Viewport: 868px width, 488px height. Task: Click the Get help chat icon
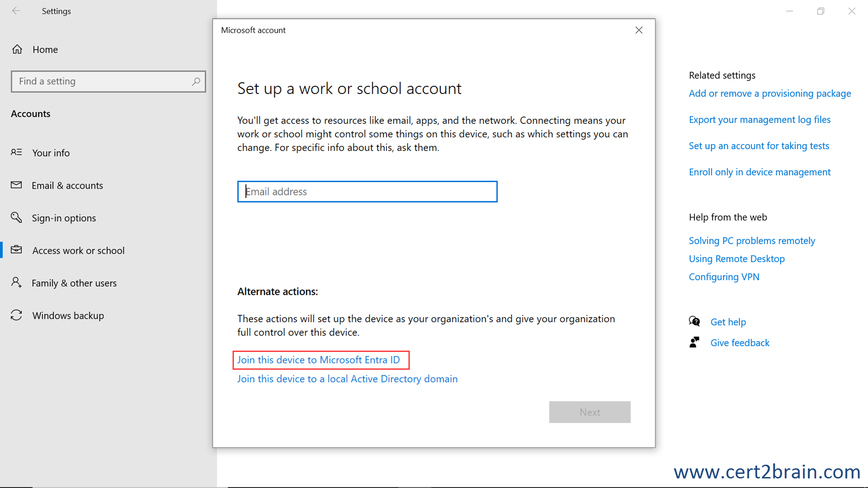click(694, 321)
